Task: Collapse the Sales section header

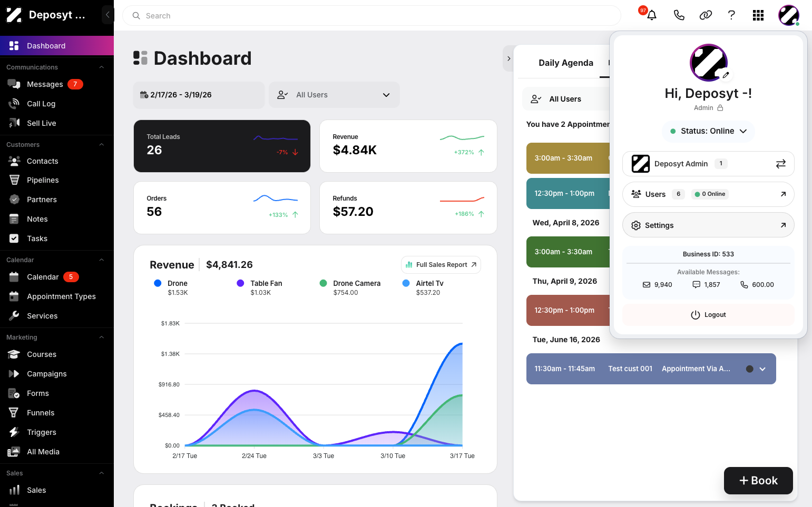Action: pos(102,473)
